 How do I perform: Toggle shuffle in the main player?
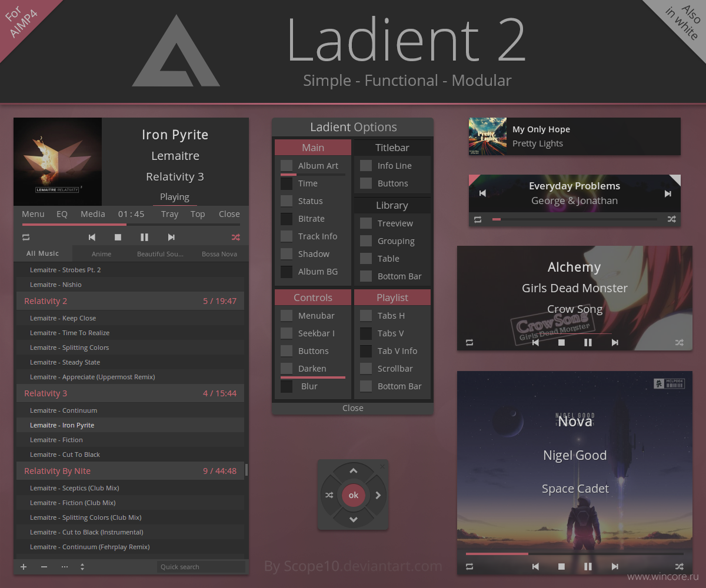[x=236, y=238]
